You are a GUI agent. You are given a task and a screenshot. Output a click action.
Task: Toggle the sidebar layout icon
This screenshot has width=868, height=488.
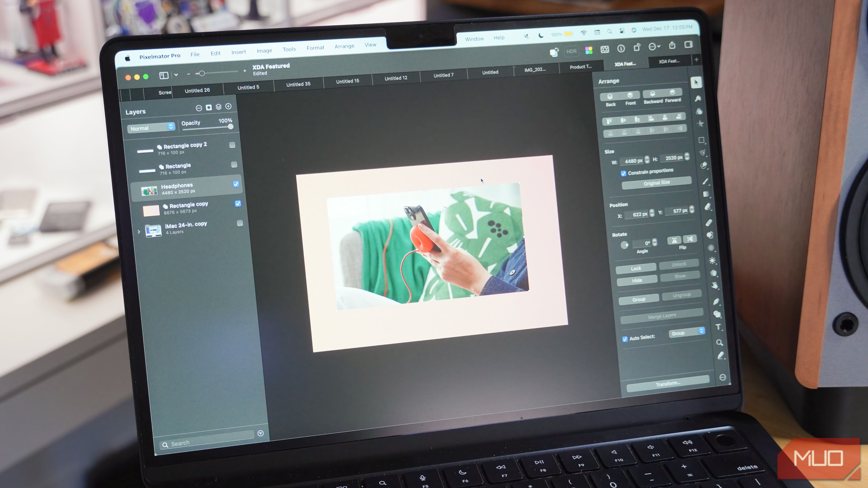pos(164,76)
